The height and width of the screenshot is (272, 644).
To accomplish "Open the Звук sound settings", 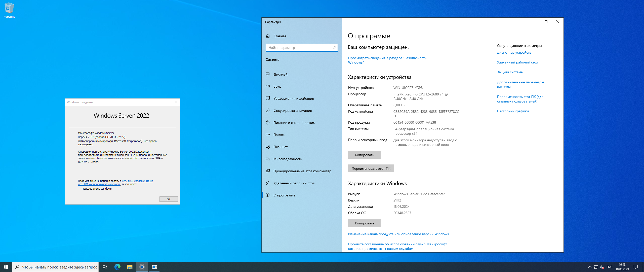I will [277, 86].
